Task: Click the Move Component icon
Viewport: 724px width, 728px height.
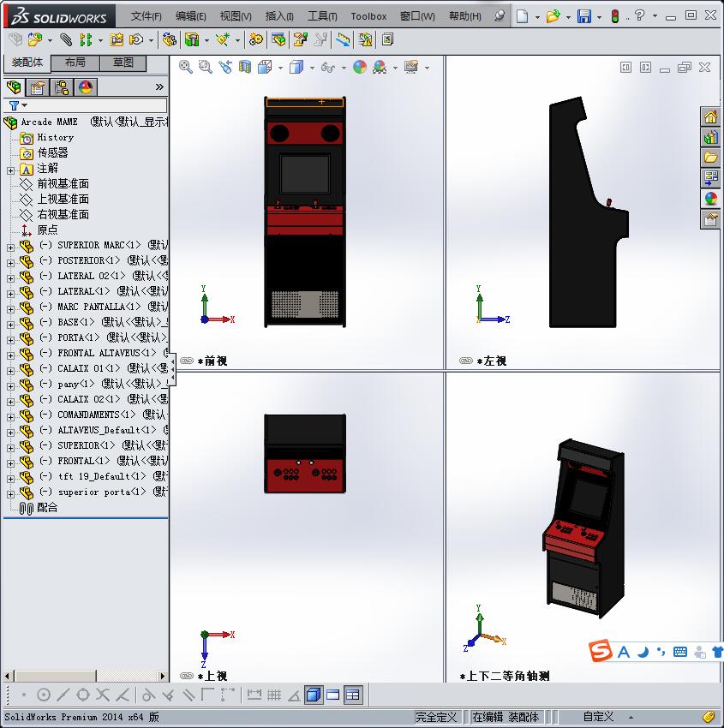Action: tap(136, 40)
